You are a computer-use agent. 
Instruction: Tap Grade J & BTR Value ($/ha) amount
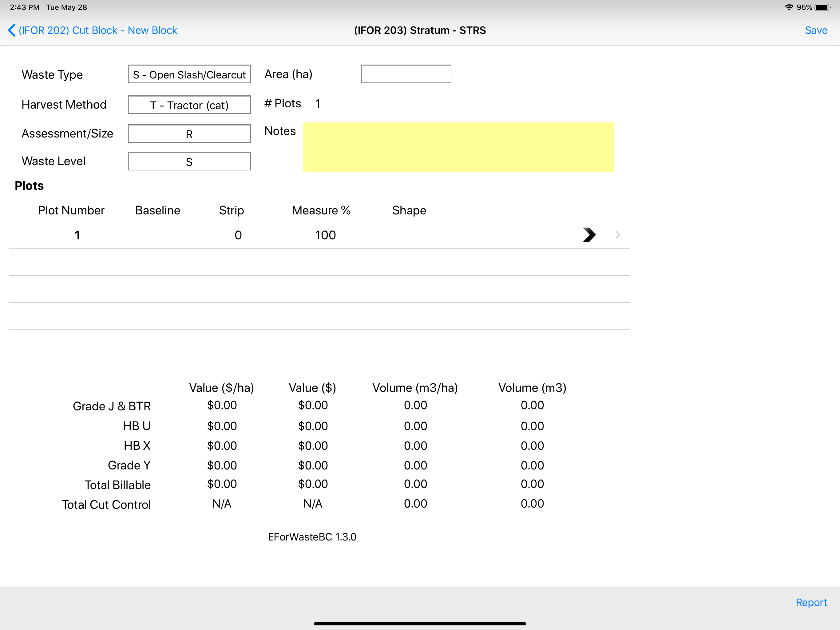(222, 405)
